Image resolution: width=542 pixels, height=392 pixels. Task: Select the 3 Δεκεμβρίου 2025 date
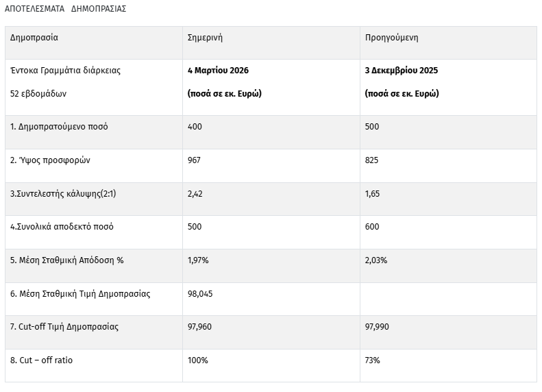tap(402, 71)
